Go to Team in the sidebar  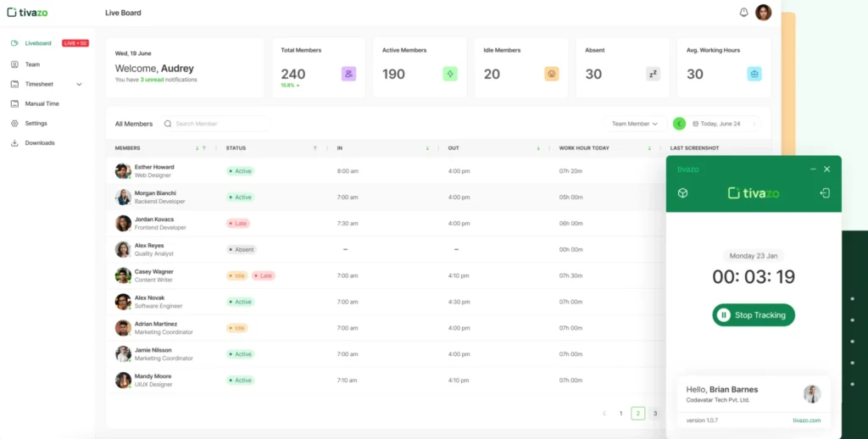[32, 64]
